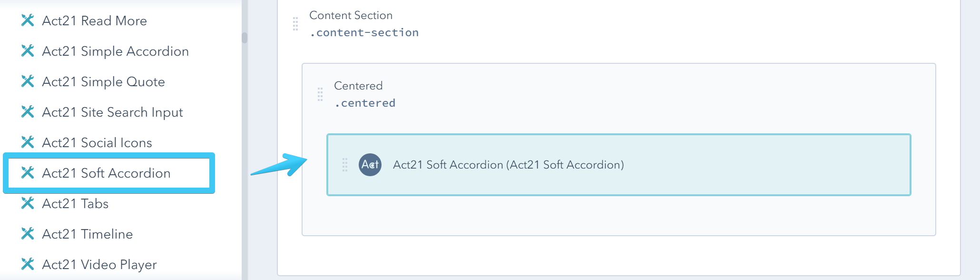Click the Act21 Tabs module icon
The width and height of the screenshot is (980, 280).
pos(29,204)
